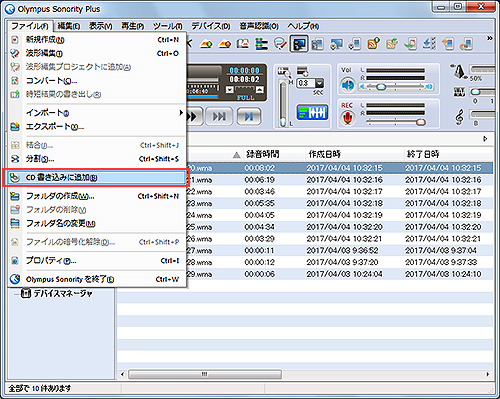Viewport: 500px width, 399px height.
Task: Open the 0.3 sec dropdown
Action: (319, 83)
